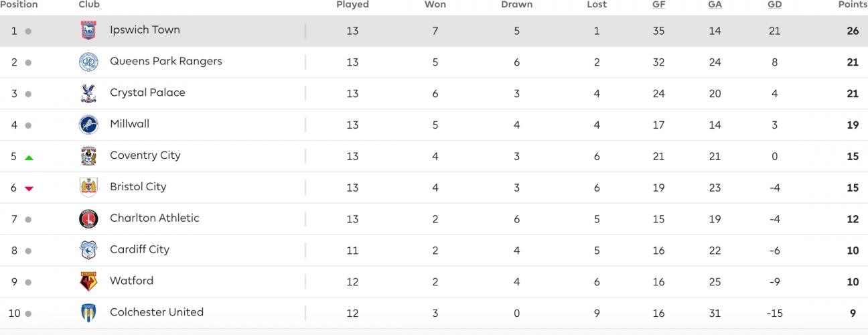
Task: Select the Crystal Palace eagle crest
Action: 88,94
